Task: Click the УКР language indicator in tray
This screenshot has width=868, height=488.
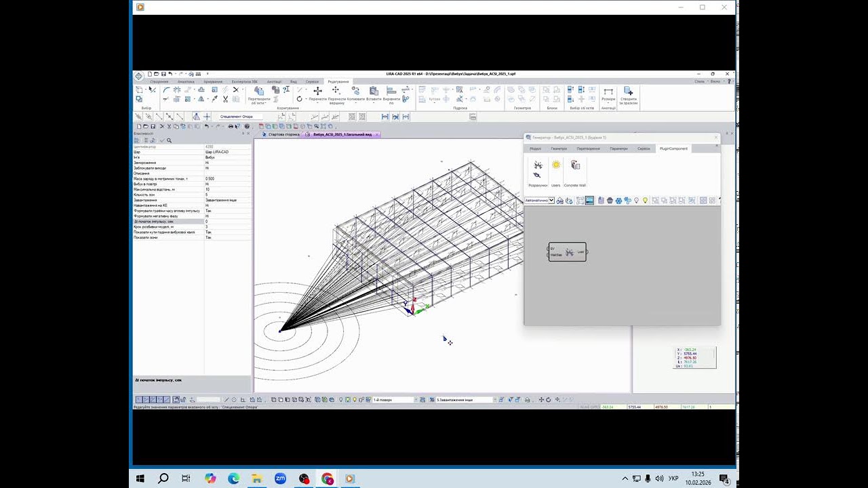Action: 673,479
